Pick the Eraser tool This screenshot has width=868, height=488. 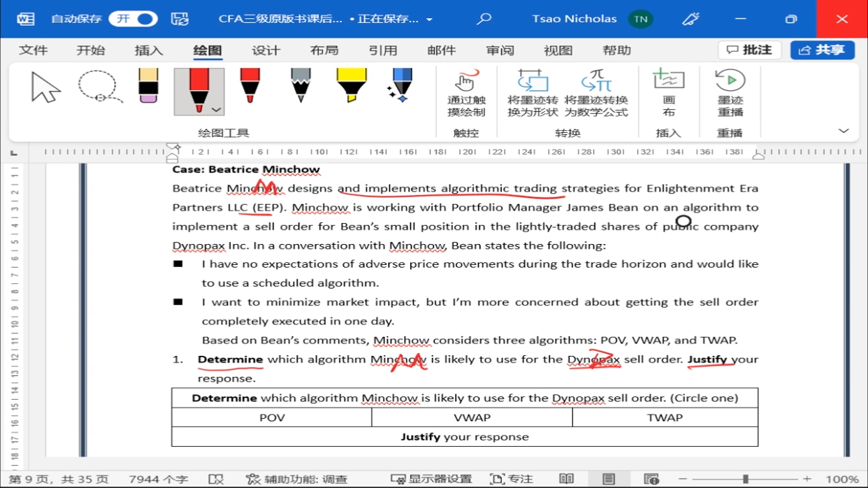148,87
